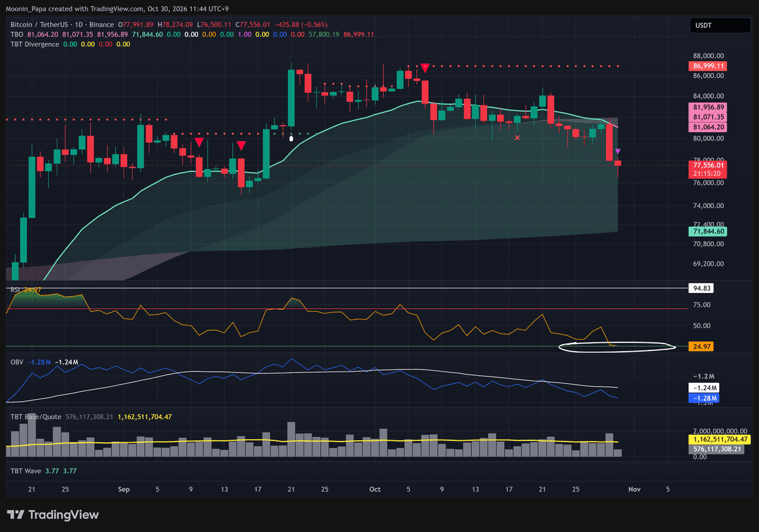
Task: Click the small purple triangle above the latest candle
Action: pos(618,151)
